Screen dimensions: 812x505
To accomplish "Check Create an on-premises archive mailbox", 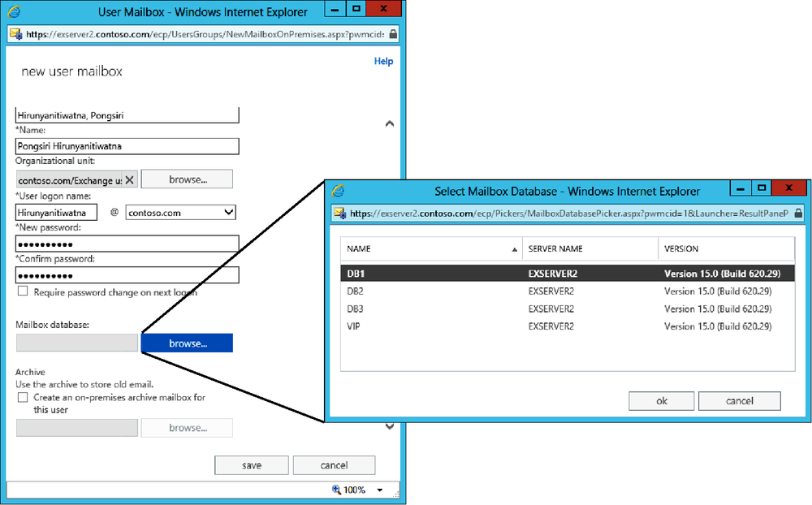I will click(23, 397).
